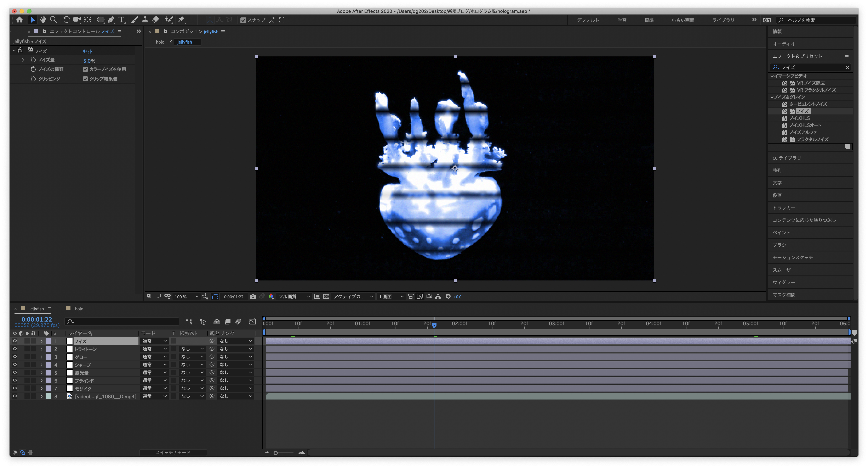Open the アクティブカメラ view dropdown
The height and width of the screenshot is (468, 868).
[x=353, y=296]
